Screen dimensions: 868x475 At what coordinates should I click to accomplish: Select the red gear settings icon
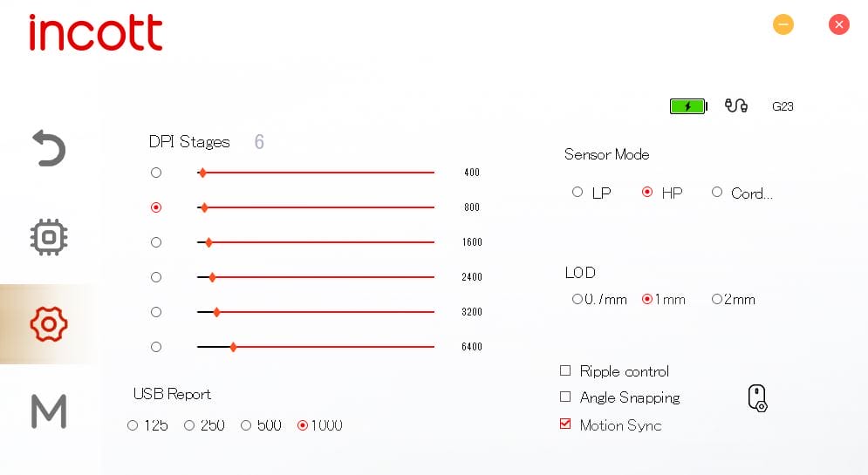tap(49, 323)
